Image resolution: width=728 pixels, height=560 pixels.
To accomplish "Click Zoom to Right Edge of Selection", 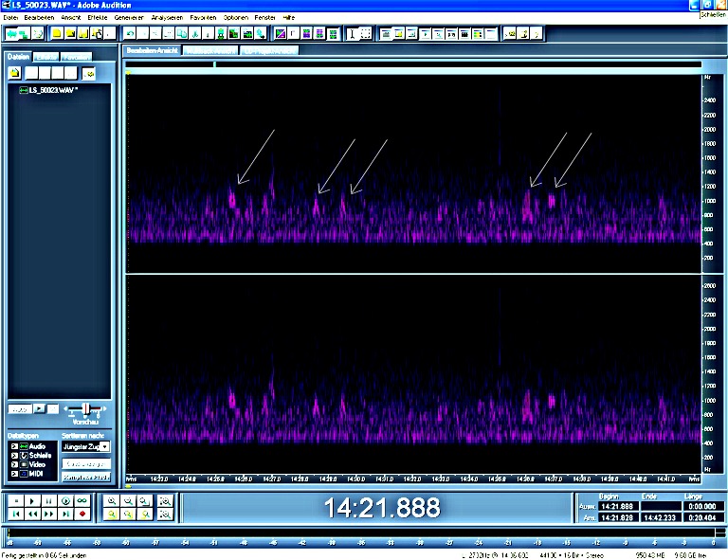I will click(145, 515).
